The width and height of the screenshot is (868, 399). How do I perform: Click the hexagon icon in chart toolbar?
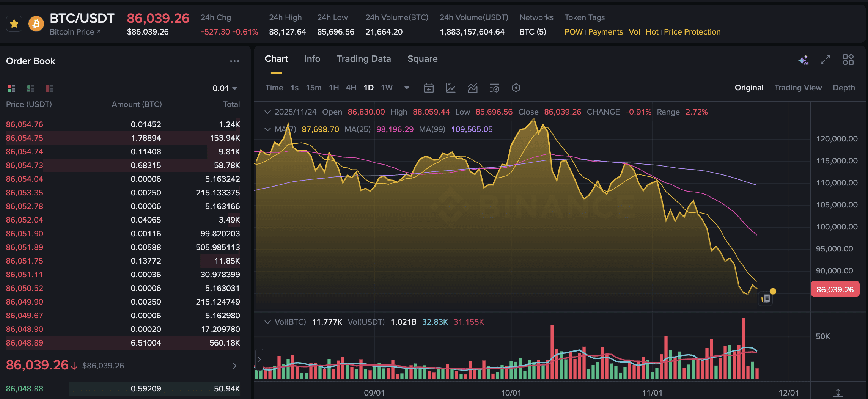point(516,88)
